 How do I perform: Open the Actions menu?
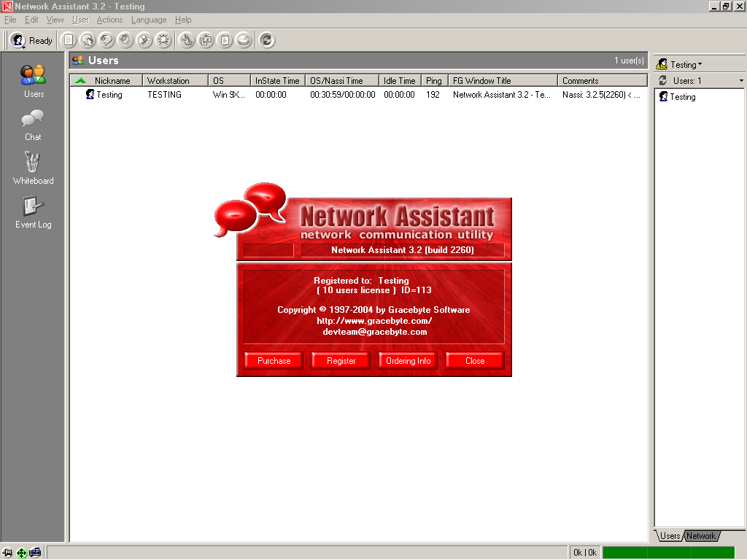(109, 20)
